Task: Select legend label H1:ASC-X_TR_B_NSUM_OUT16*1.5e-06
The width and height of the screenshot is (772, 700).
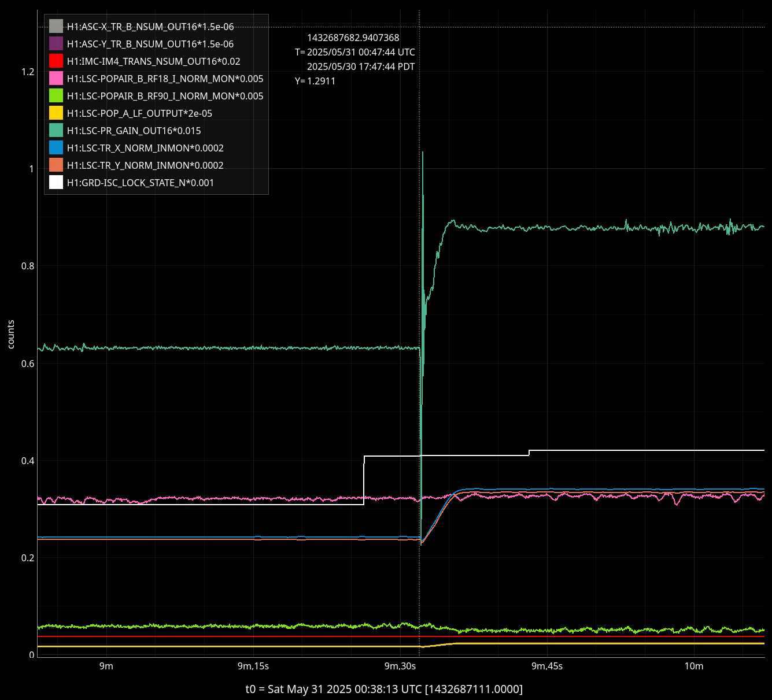Action: point(150,27)
